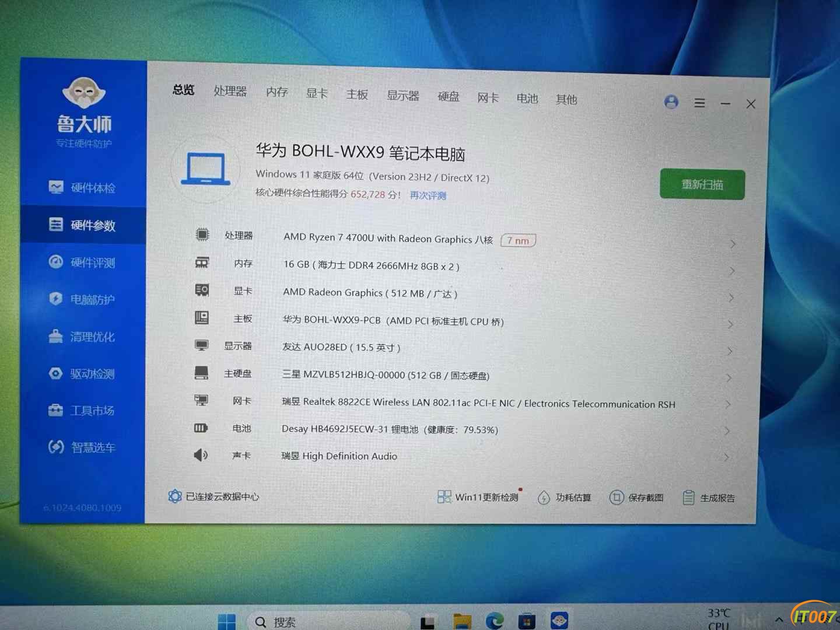Click 鲁大师 app icon on taskbar
The width and height of the screenshot is (840, 630).
pyautogui.click(x=559, y=620)
